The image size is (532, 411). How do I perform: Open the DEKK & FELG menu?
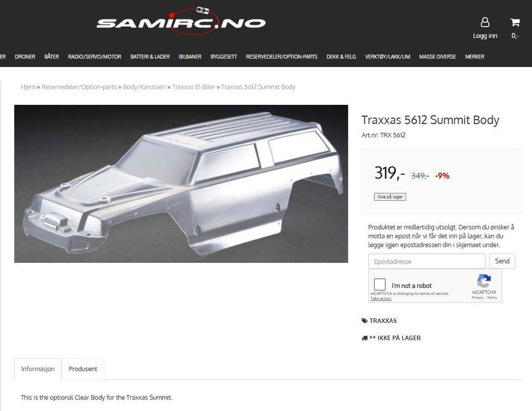coord(341,57)
